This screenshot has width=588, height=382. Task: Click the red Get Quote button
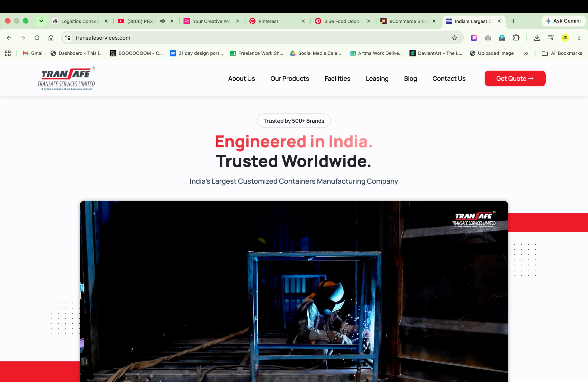(515, 79)
